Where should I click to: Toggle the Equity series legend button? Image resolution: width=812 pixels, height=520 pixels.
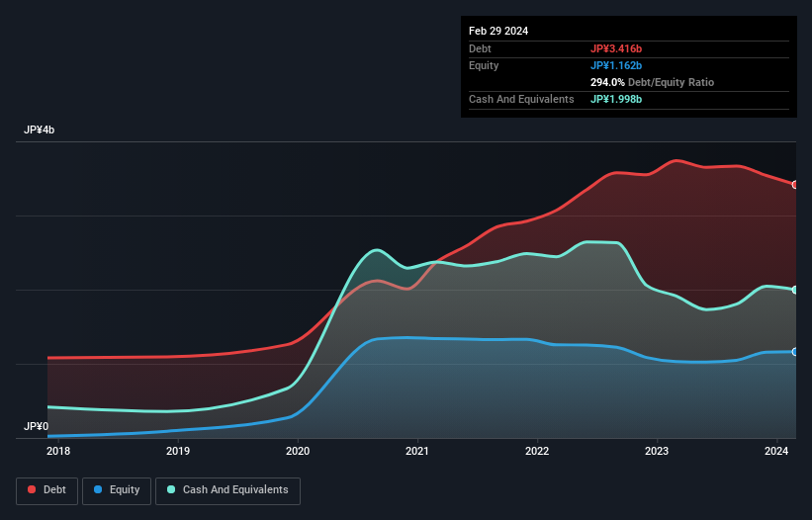pos(117,490)
